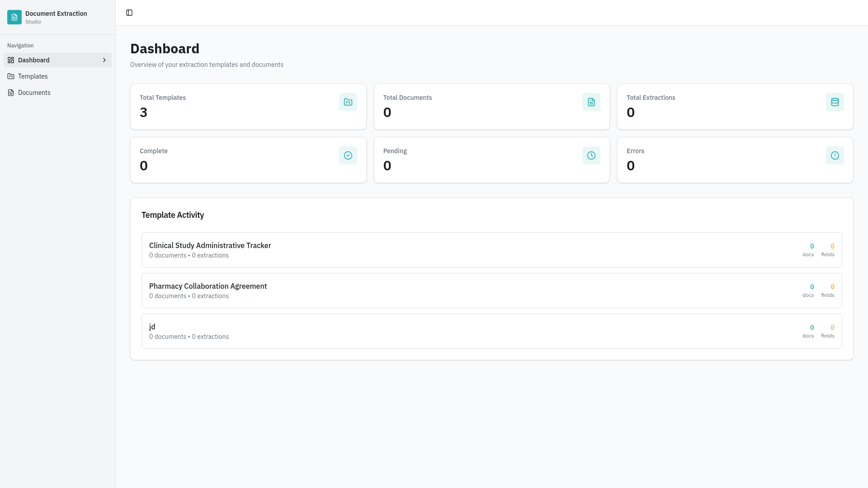
Task: Click docs count for Pharmacy Collaboration Agreement
Action: [811, 287]
